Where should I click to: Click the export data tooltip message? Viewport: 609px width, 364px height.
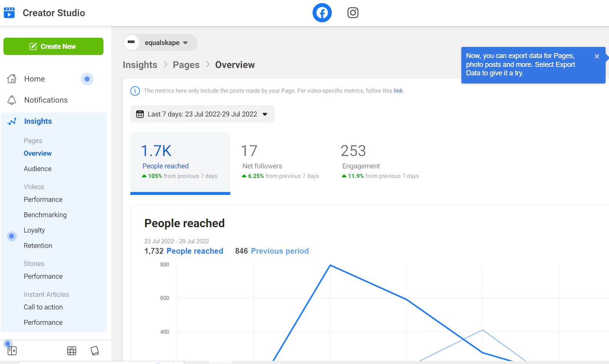[521, 64]
